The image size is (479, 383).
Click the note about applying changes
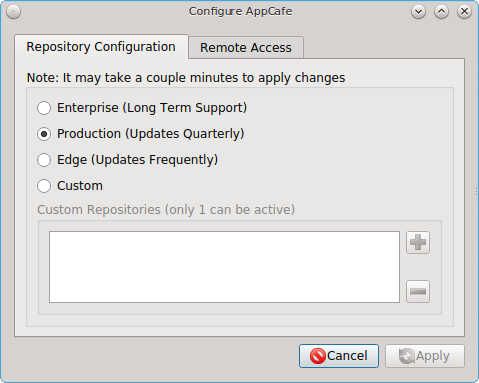point(186,78)
